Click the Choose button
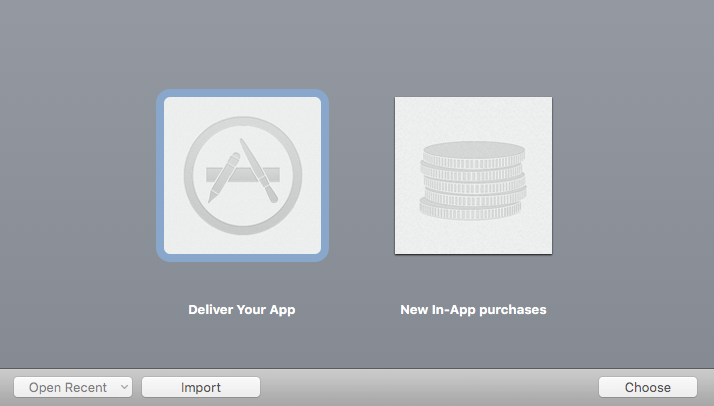The height and width of the screenshot is (406, 714). pyautogui.click(x=648, y=387)
